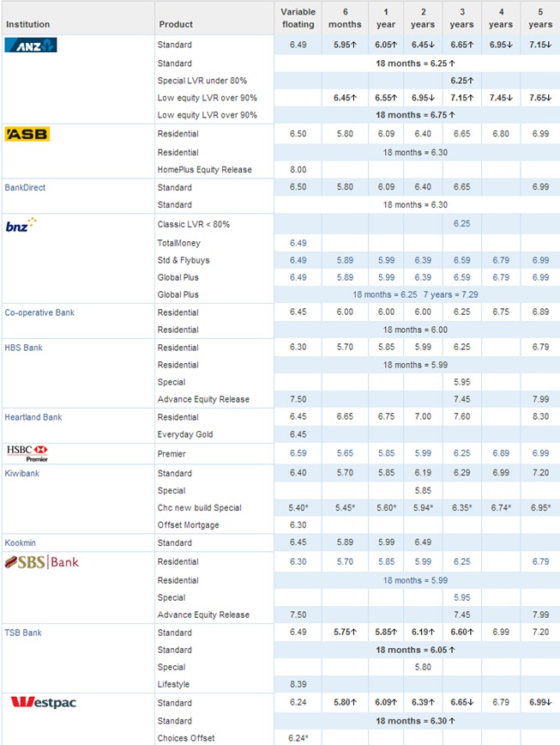Click the Product column header
This screenshot has height=745, width=560.
coord(176,24)
